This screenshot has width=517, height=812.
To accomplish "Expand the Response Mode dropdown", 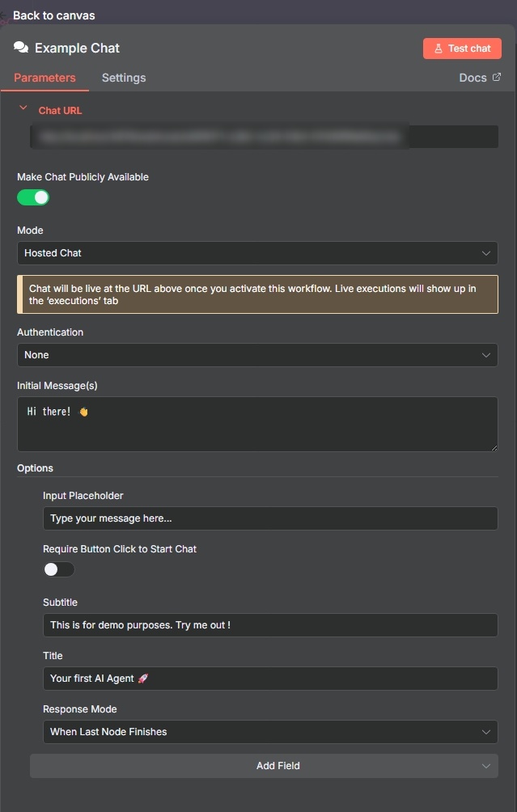I will pos(270,732).
